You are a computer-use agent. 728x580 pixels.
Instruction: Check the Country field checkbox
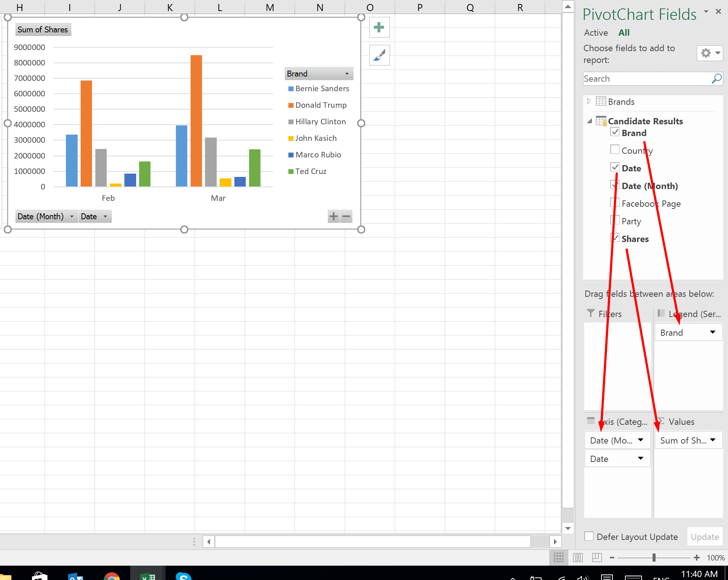pyautogui.click(x=615, y=149)
